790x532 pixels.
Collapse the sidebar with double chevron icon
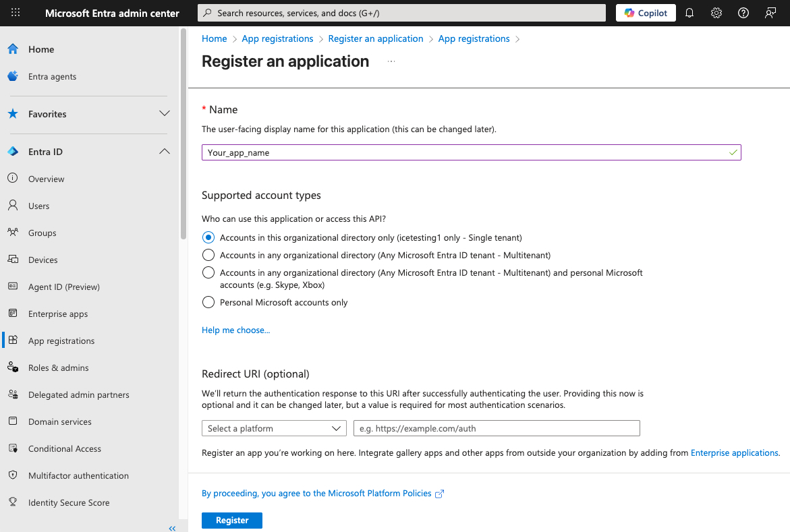coord(173,528)
